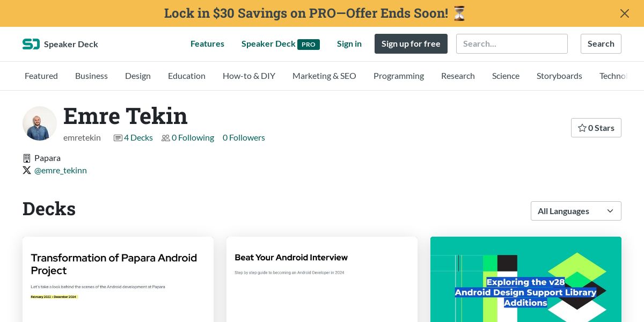The image size is (644, 322).
Task: Click the 0 Followers link
Action: pyautogui.click(x=244, y=138)
